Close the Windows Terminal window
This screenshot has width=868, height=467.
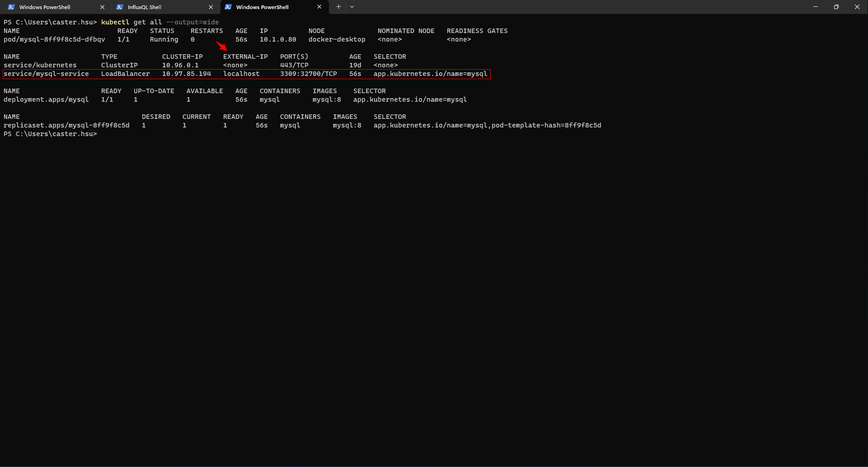[x=857, y=7]
